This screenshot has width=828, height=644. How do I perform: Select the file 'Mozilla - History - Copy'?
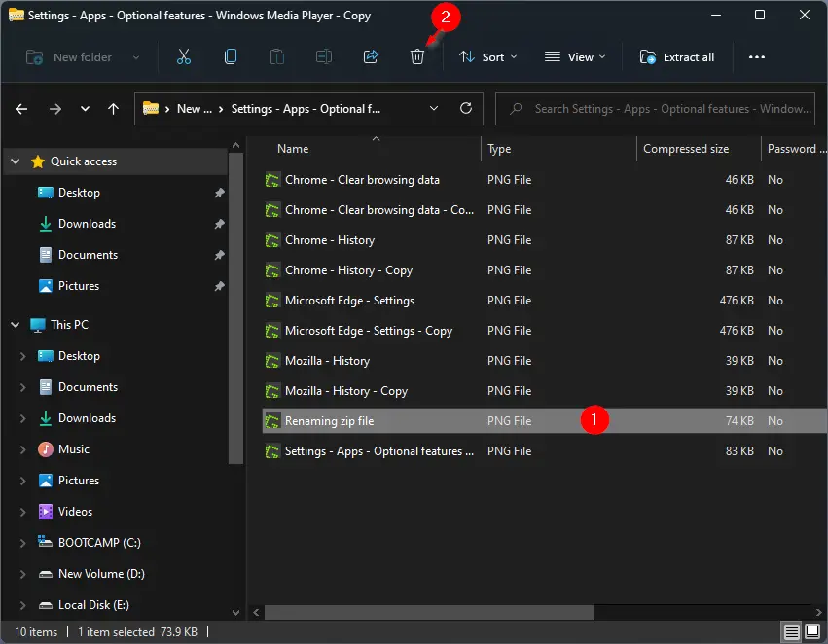tap(346, 391)
